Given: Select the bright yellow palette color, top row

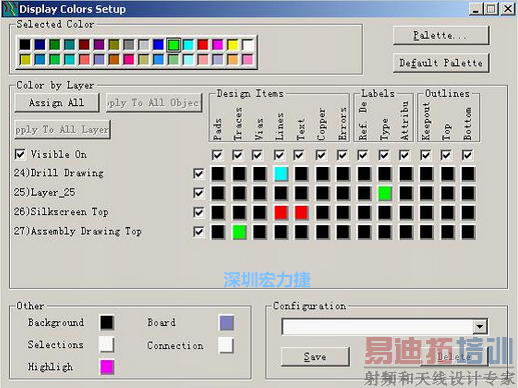Looking at the screenshot, I should [x=233, y=45].
